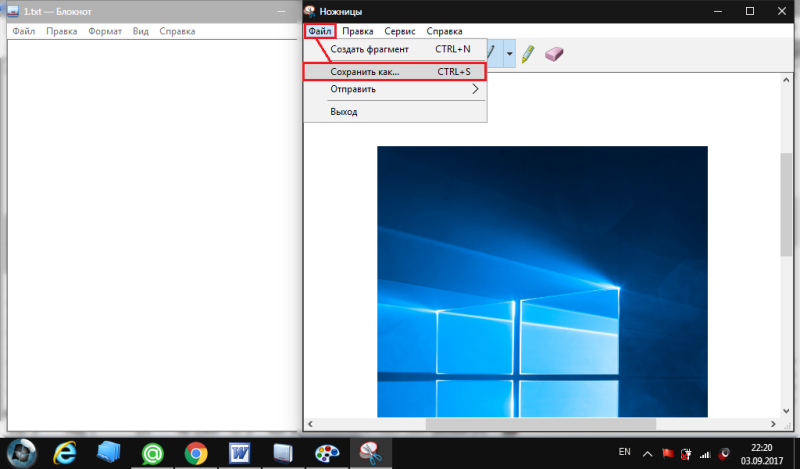Minimize the Блокнот window
Image resolution: width=800 pixels, height=469 pixels.
[x=281, y=11]
